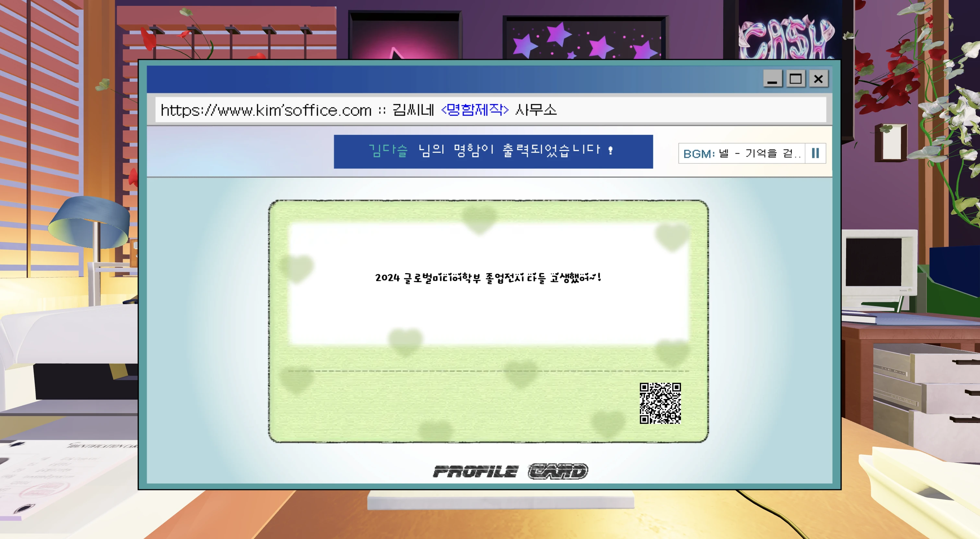This screenshot has height=539, width=980.
Task: Click the exclamation icon after the banner message
Action: (610, 150)
